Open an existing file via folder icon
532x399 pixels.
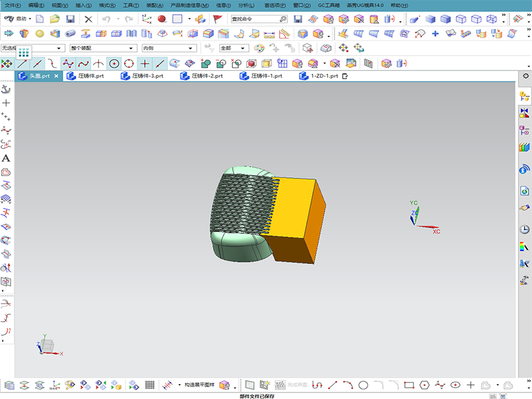pyautogui.click(x=55, y=19)
